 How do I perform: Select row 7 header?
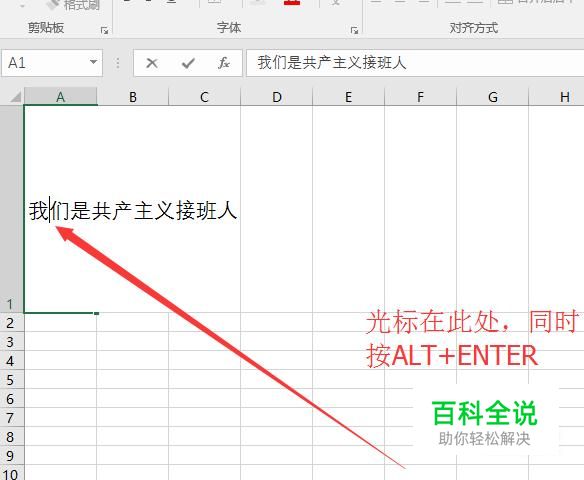12,417
